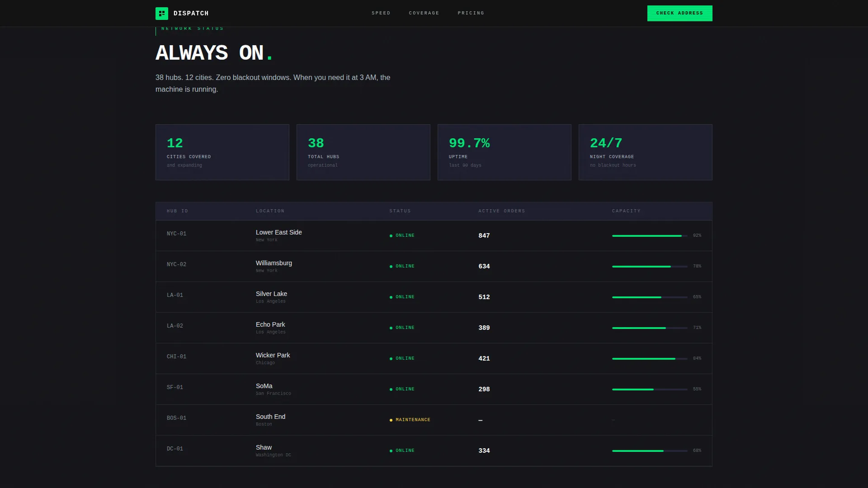Click the SoMa capacity progress bar
Viewport: 868px width, 488px height.
[650, 389]
